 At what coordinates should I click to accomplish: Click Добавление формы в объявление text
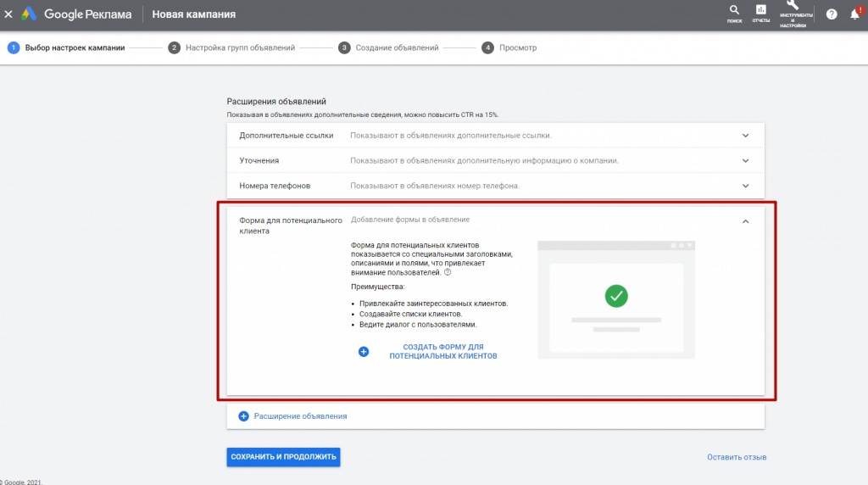410,220
